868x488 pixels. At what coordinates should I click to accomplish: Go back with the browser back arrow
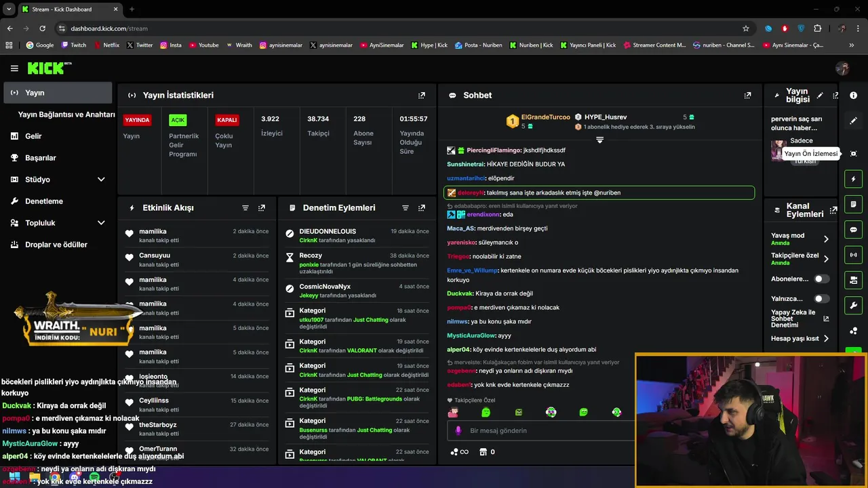pos(9,28)
